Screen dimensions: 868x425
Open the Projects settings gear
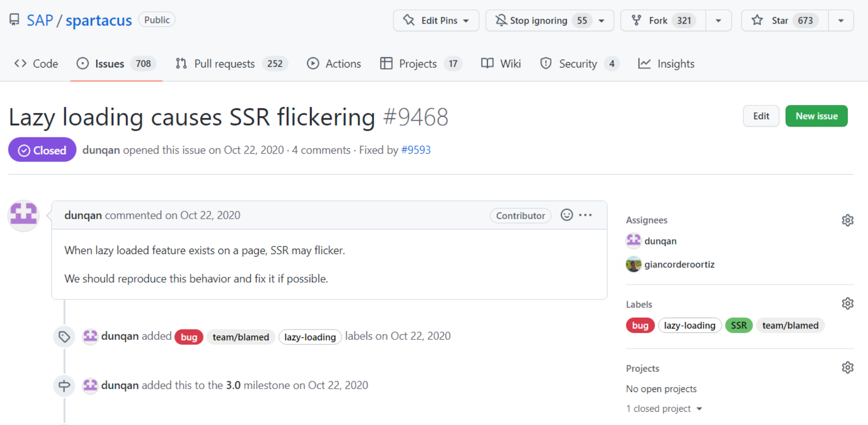847,367
